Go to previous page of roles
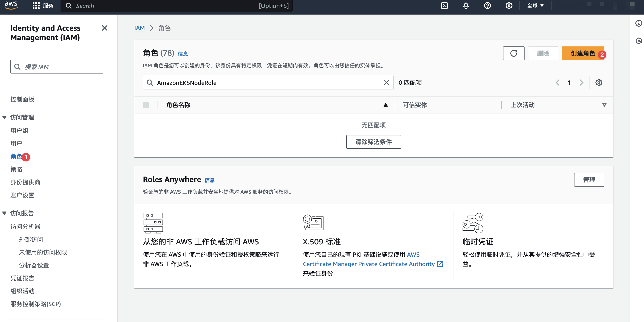Image resolution: width=644 pixels, height=322 pixels. (557, 83)
